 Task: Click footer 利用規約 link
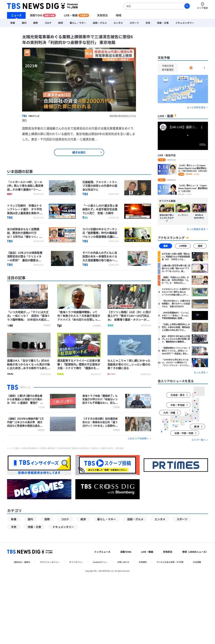(143, 562)
